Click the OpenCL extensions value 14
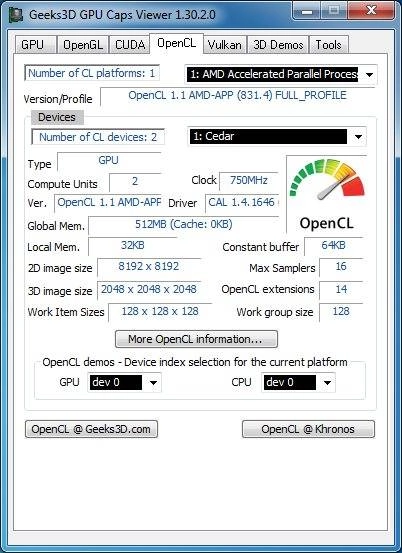Viewport: 402px width, 553px height. point(341,290)
